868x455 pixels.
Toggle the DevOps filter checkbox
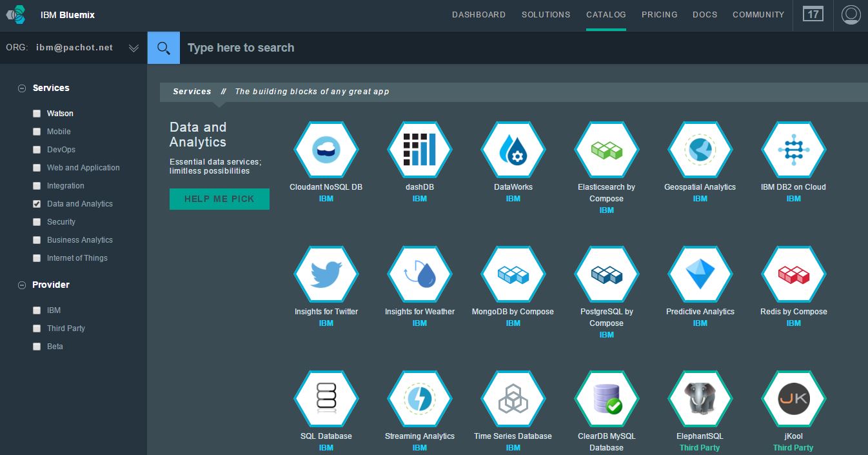(x=37, y=150)
